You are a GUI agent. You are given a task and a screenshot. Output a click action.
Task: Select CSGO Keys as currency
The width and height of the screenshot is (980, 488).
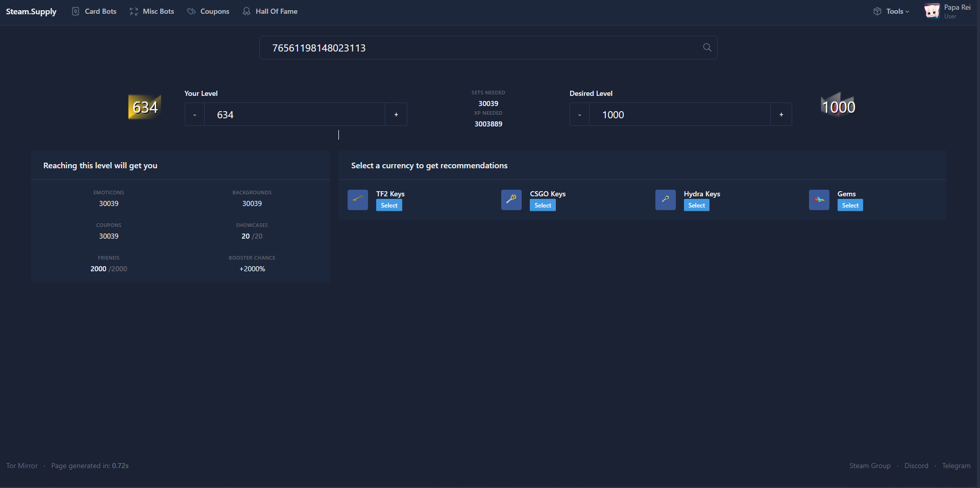(543, 205)
